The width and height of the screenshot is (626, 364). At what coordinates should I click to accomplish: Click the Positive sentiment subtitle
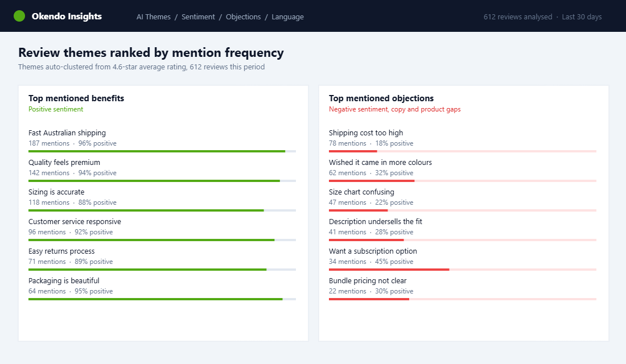56,109
